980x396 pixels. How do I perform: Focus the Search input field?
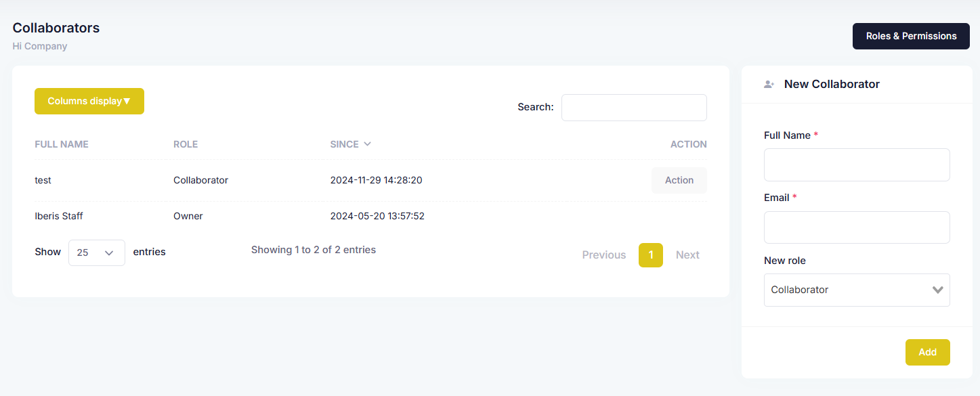coord(634,108)
